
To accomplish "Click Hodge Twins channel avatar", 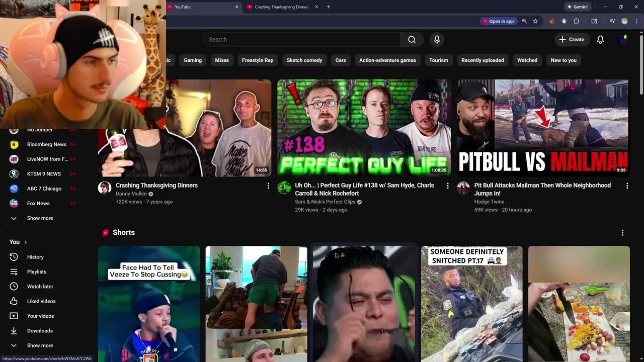I will [463, 188].
